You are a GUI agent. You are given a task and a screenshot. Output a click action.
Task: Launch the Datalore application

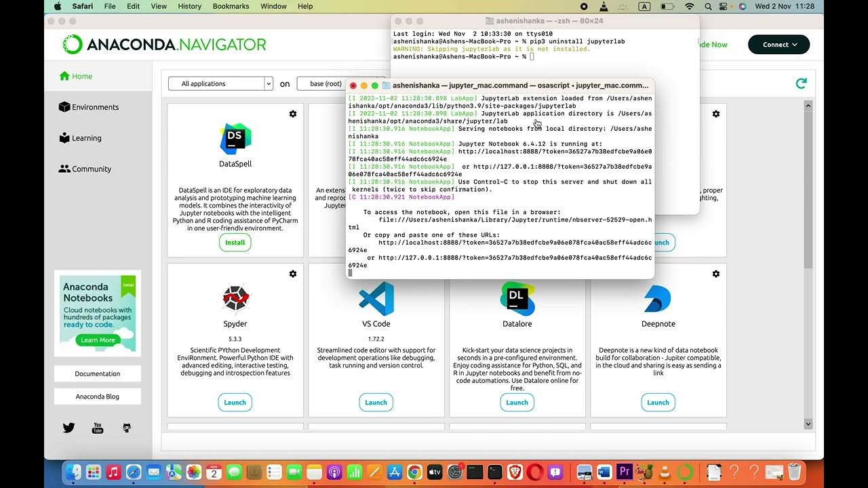click(517, 403)
